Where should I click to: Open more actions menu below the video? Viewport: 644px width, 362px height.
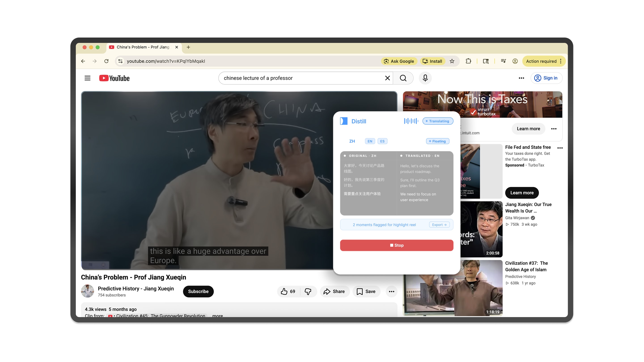pyautogui.click(x=392, y=292)
